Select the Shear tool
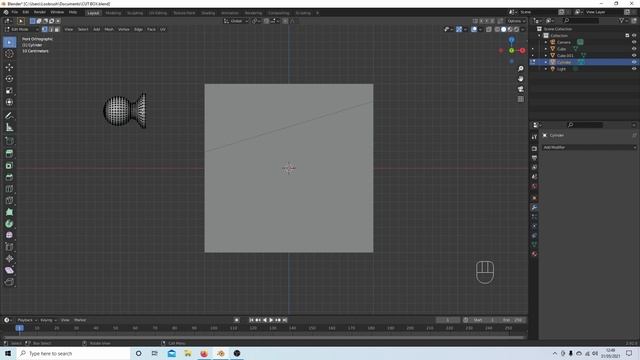Viewport: 640px width, 360px height. click(x=9, y=270)
